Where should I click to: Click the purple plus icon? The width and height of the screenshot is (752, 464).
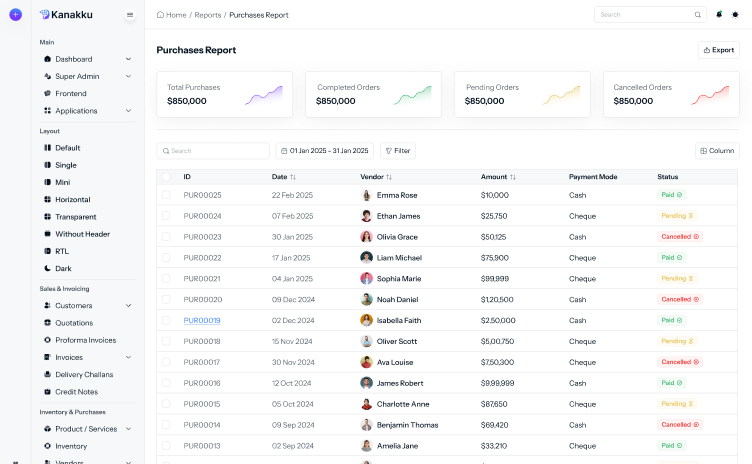pyautogui.click(x=15, y=15)
